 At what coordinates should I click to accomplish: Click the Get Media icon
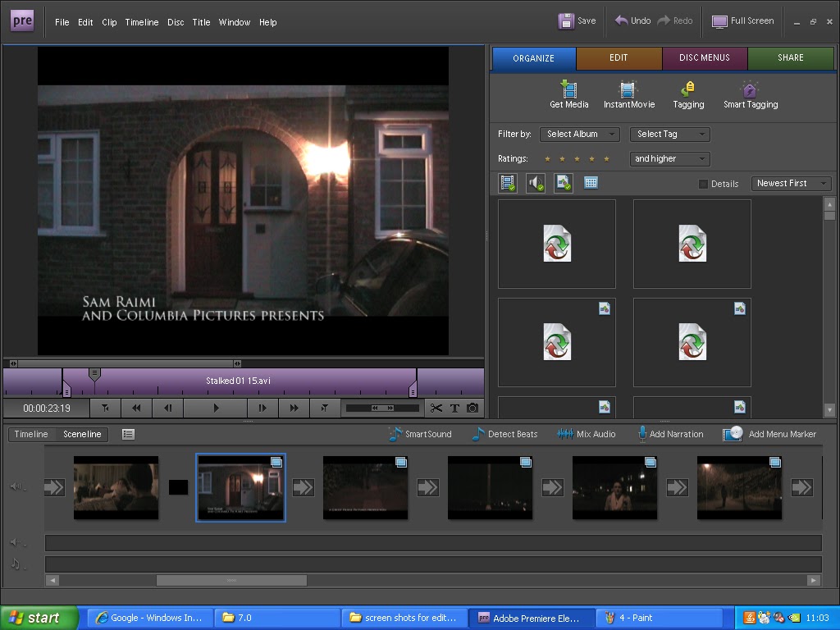568,89
